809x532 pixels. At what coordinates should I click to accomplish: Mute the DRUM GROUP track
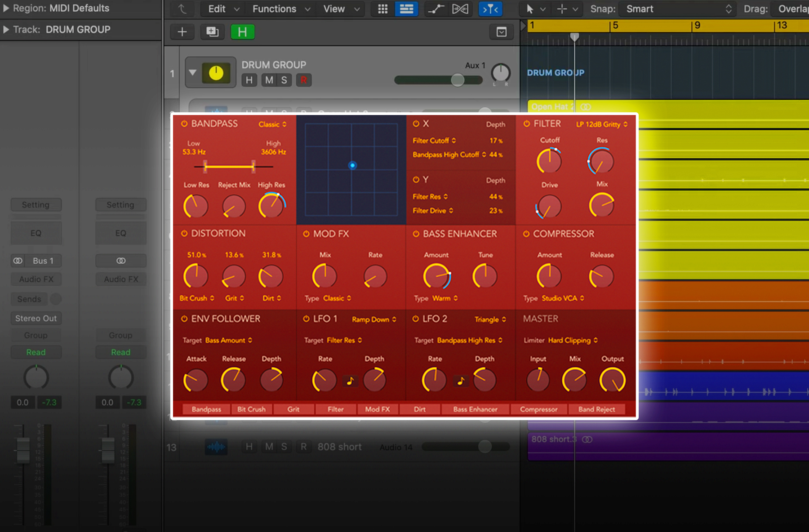pos(269,80)
